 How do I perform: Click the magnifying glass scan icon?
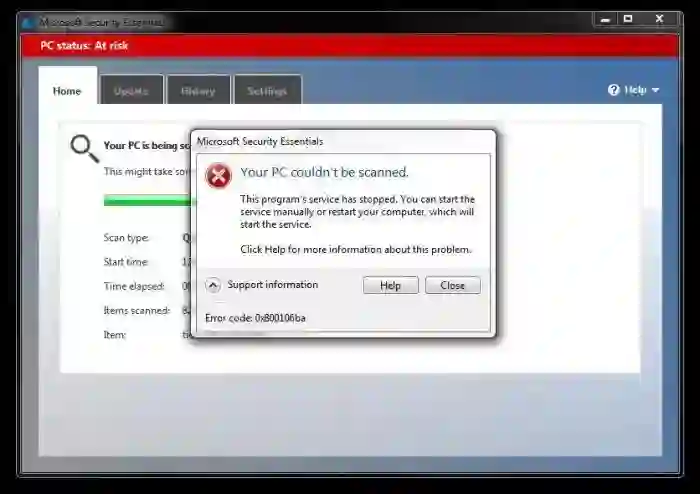84,149
